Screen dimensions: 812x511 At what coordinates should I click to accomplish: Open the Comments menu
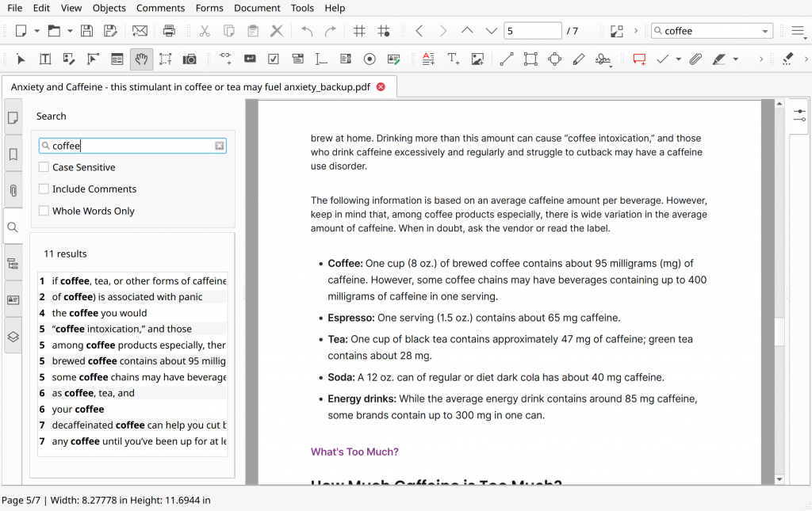tap(161, 8)
